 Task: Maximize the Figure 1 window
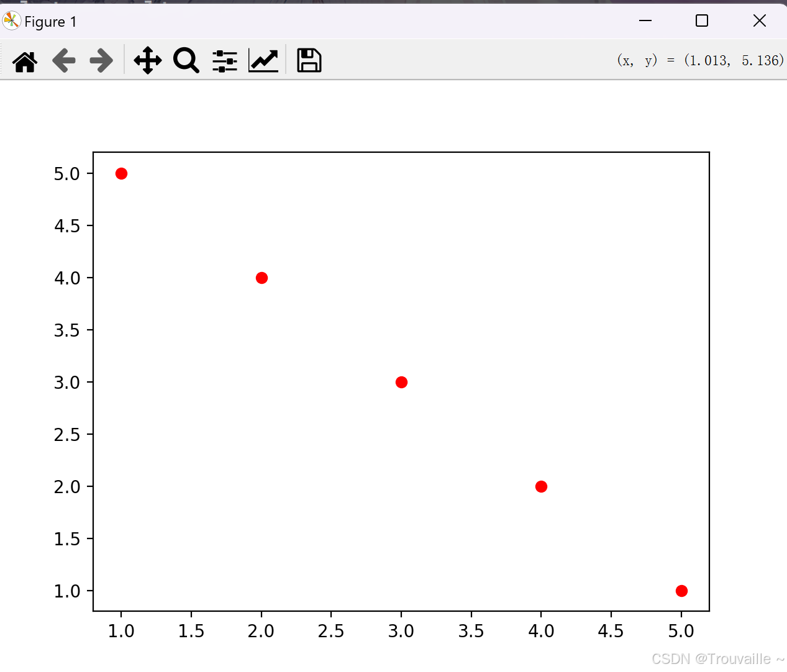(702, 20)
